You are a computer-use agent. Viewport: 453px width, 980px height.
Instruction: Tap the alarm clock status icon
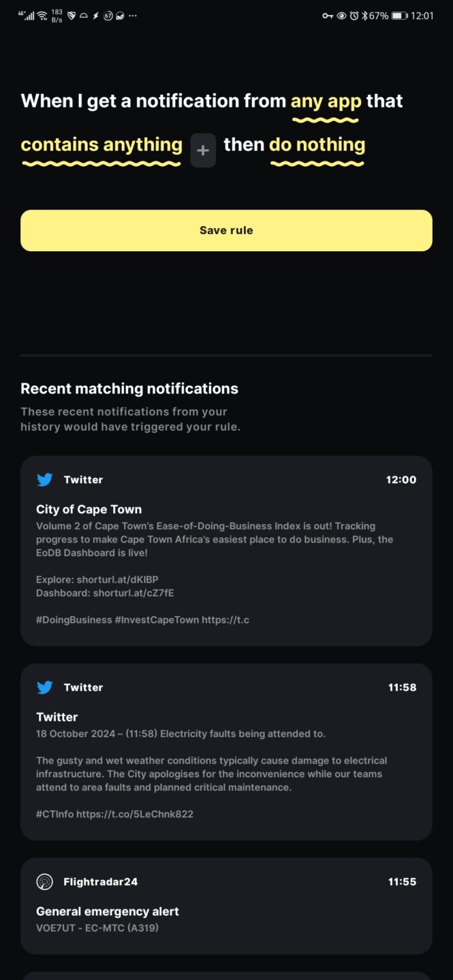tap(354, 16)
